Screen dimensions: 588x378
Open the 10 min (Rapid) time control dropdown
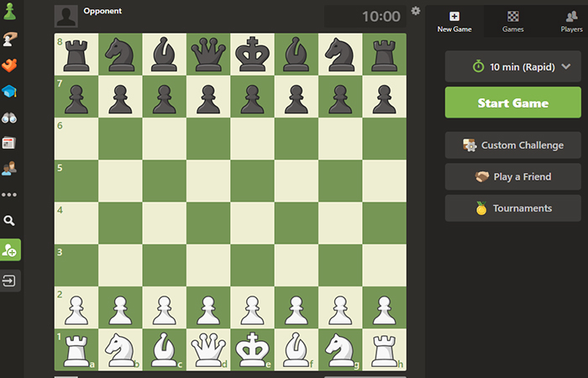tap(513, 66)
